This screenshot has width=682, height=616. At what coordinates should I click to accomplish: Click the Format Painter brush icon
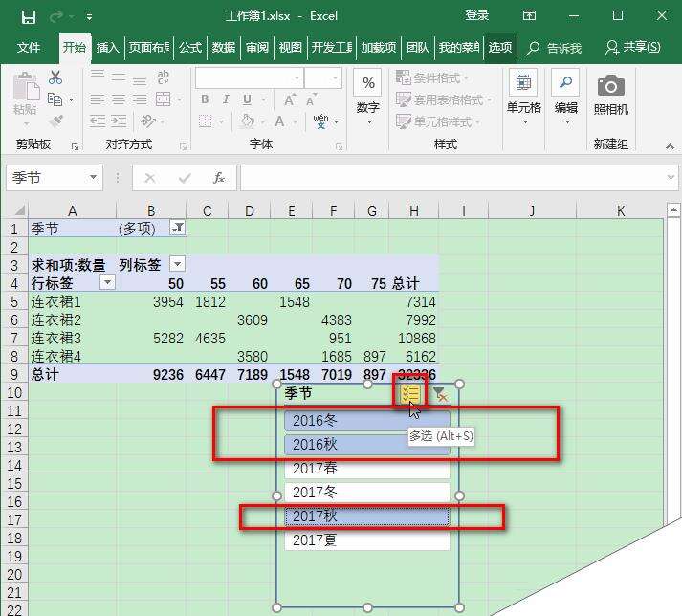tap(56, 121)
